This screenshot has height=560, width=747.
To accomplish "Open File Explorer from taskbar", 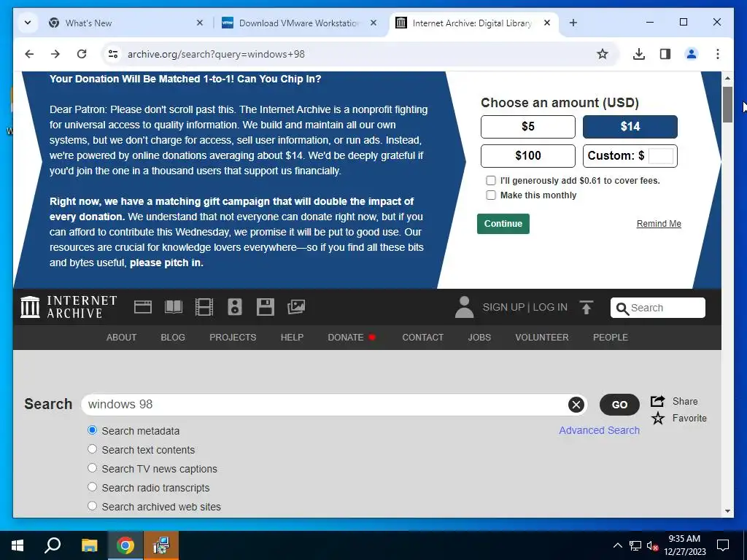I will coord(89,545).
